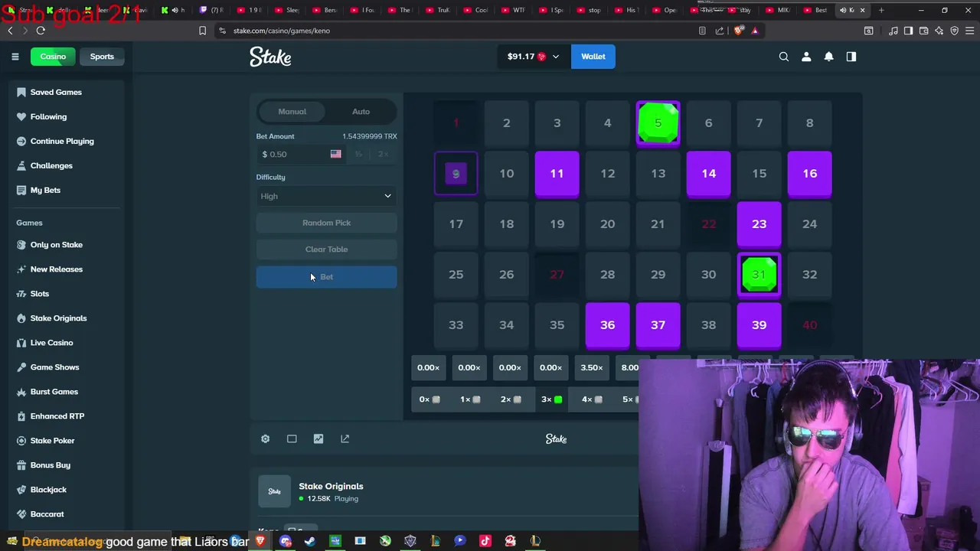The image size is (980, 551).
Task: Switch to the Casino tab
Action: point(53,57)
